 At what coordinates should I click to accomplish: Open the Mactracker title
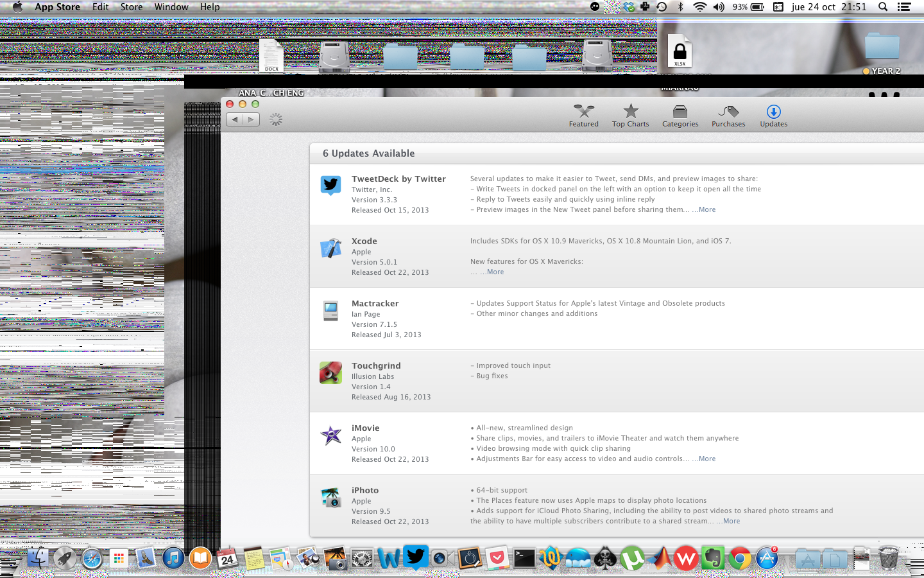375,303
